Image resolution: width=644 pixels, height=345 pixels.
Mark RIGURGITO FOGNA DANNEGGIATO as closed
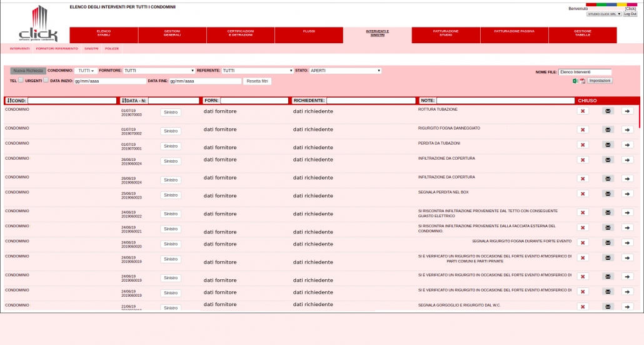[x=583, y=130]
